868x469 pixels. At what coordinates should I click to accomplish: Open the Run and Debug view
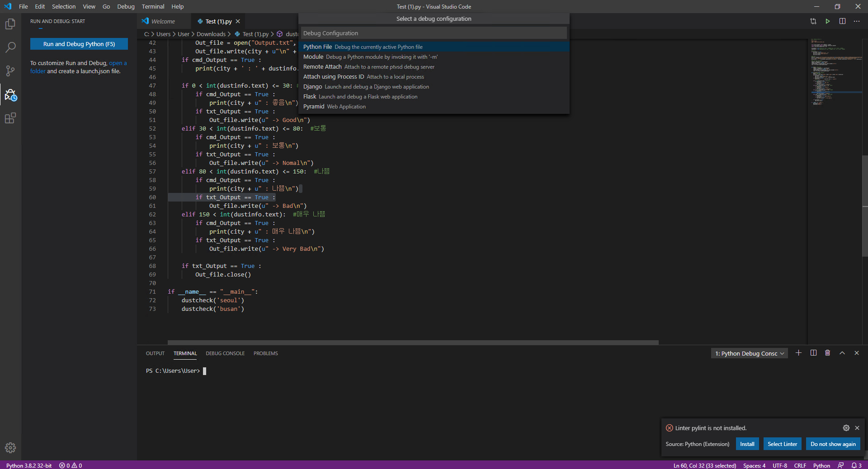coord(10,95)
